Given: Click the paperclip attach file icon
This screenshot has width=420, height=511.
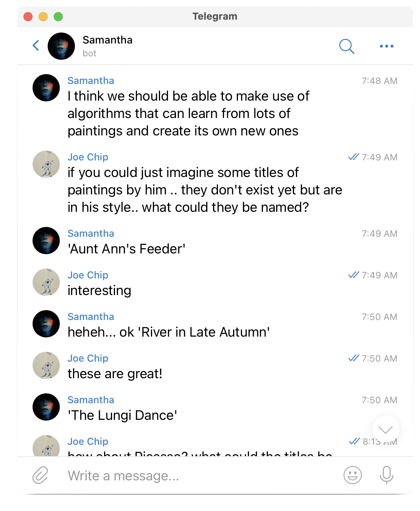Looking at the screenshot, I should (40, 475).
